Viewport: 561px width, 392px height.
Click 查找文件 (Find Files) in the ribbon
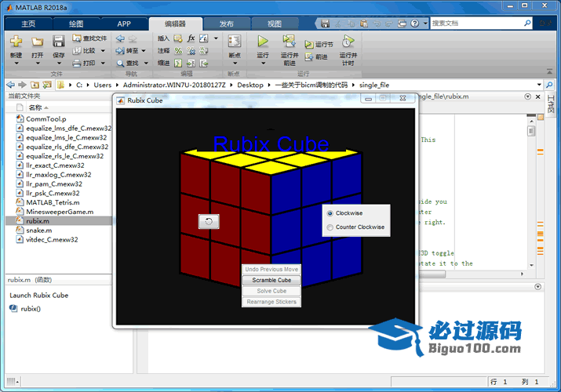point(89,38)
